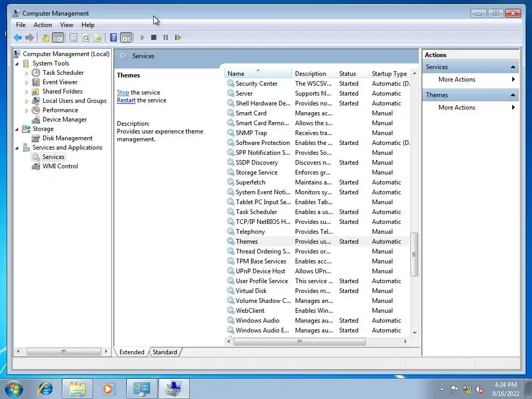
Task: Switch to the Extended tab
Action: tap(131, 352)
